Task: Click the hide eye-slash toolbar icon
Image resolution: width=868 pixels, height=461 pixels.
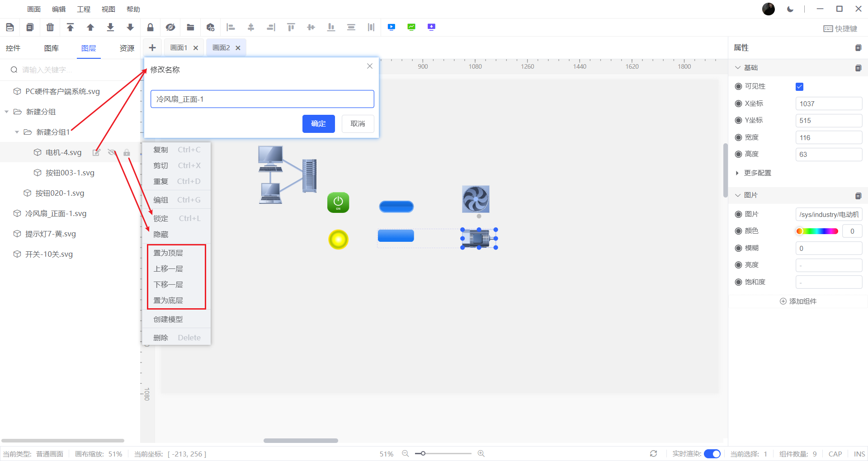Action: click(x=170, y=28)
